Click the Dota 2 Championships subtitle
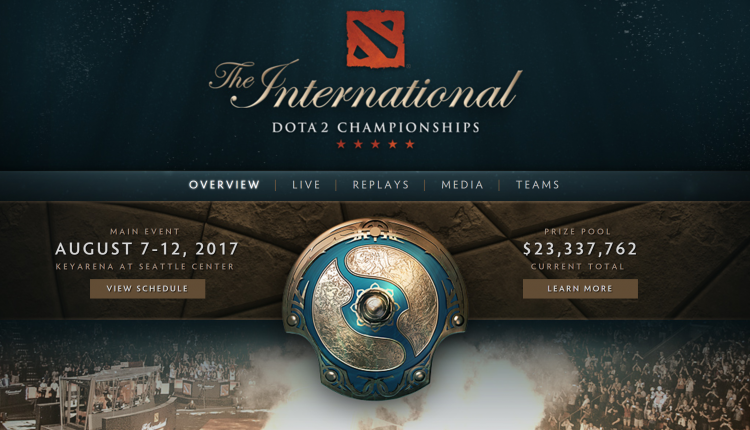 376,128
